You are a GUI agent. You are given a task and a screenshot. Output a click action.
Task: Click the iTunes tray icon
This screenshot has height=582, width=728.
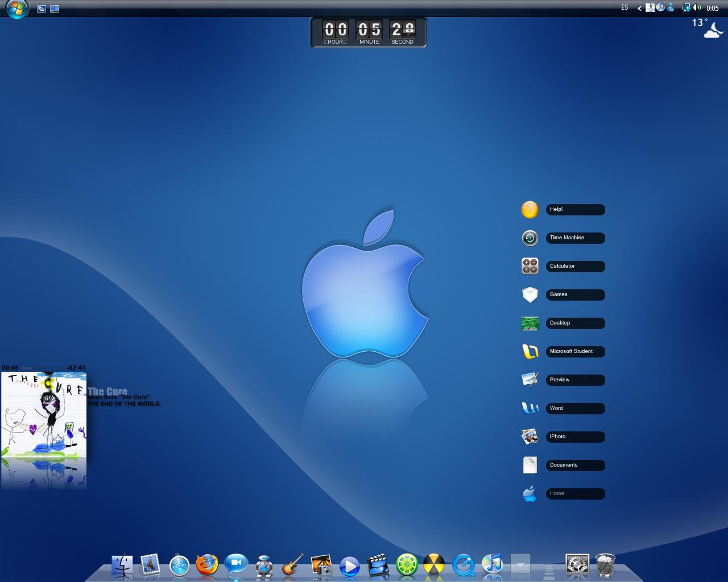(660, 8)
